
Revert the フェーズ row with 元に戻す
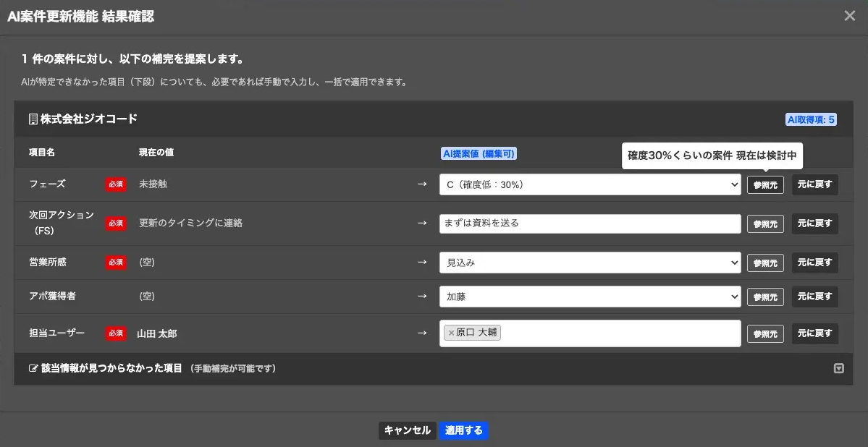click(x=815, y=184)
